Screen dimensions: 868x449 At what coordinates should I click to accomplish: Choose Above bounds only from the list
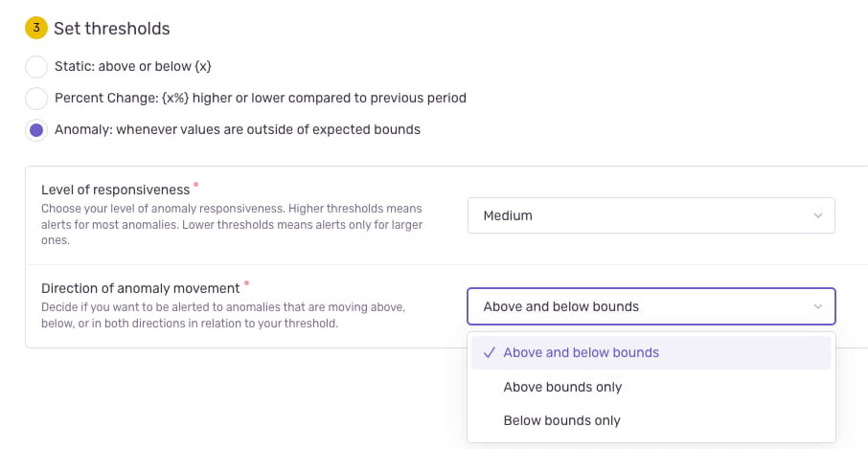[x=562, y=387]
